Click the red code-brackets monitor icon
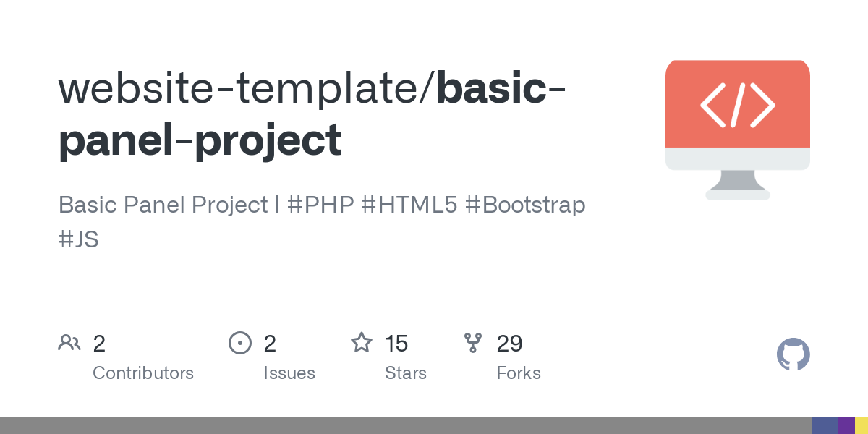 point(737,129)
